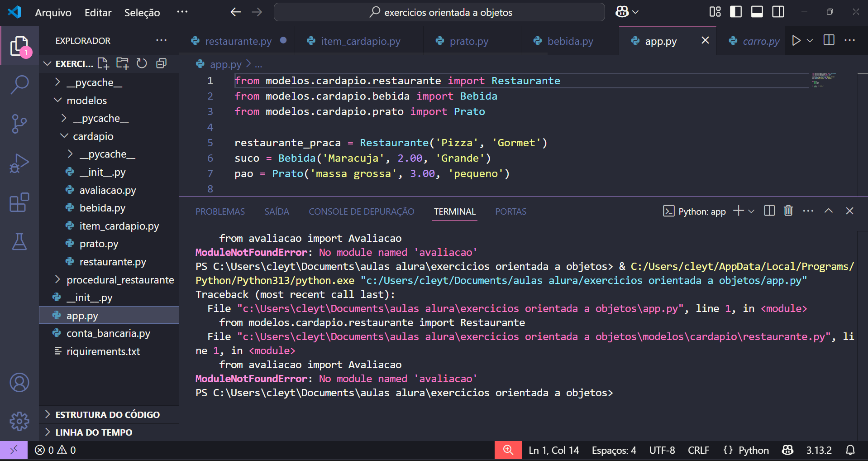Change UTF-8 file encoding
Viewport: 868px width, 461px height.
point(662,450)
